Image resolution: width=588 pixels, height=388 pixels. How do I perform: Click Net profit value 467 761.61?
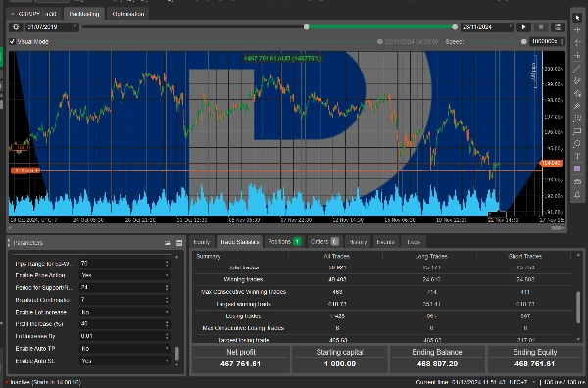pyautogui.click(x=240, y=364)
